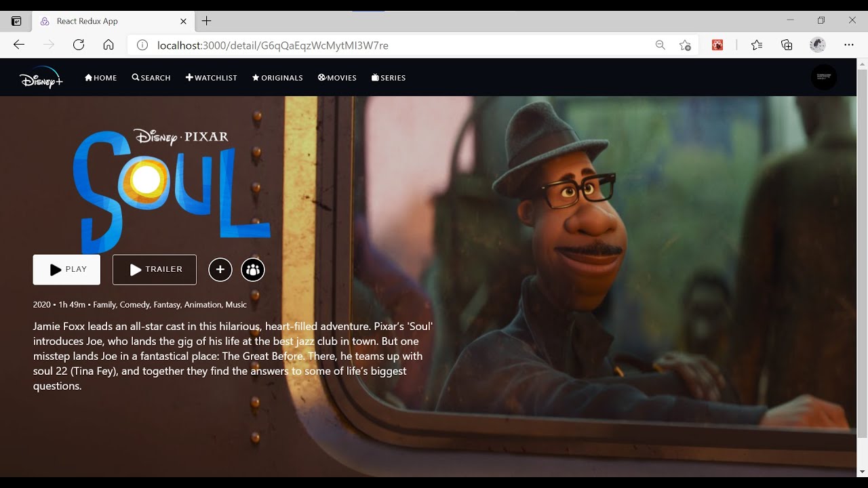Open the SEARCH nav item
868x488 pixels.
point(151,78)
